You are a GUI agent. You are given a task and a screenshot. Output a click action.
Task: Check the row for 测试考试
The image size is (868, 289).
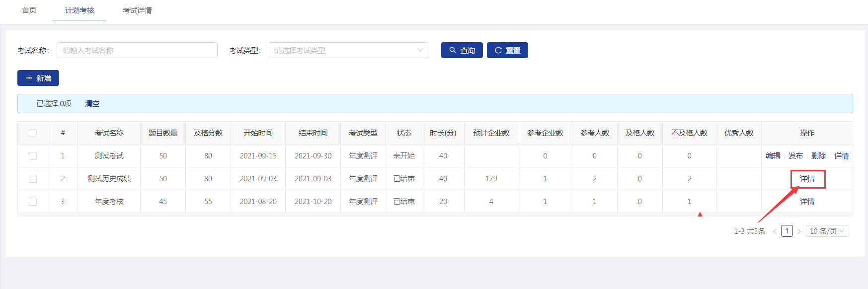(x=33, y=156)
